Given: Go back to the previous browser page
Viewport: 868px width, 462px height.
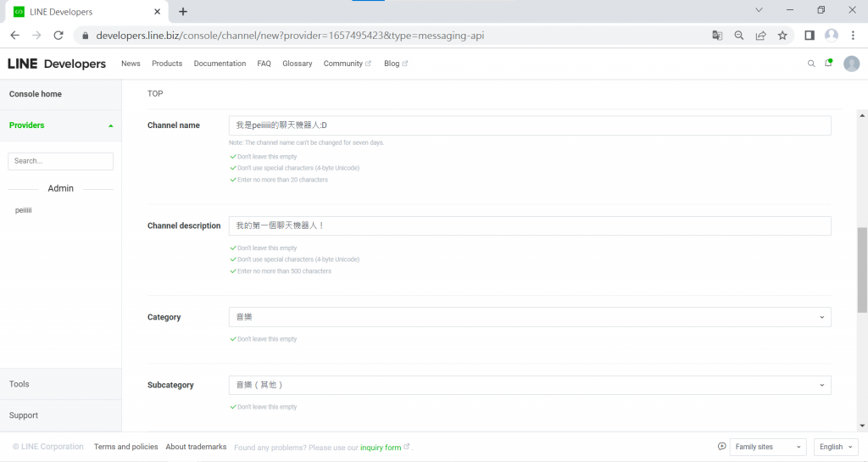Looking at the screenshot, I should pos(15,36).
